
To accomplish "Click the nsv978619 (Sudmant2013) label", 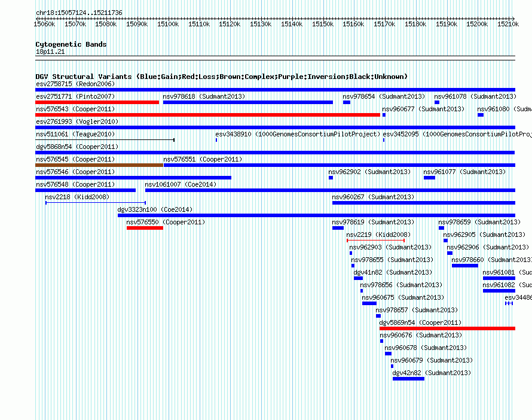I will [x=373, y=222].
